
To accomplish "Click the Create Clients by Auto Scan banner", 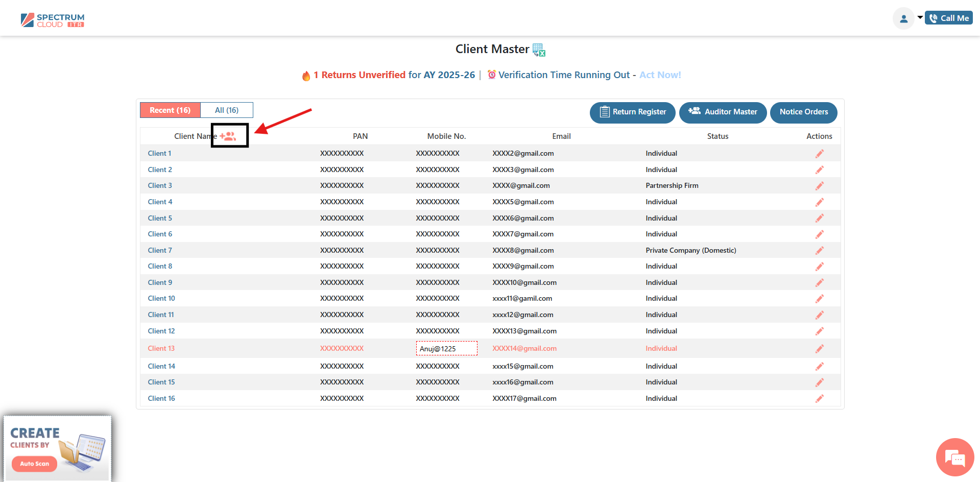I will 57,448.
